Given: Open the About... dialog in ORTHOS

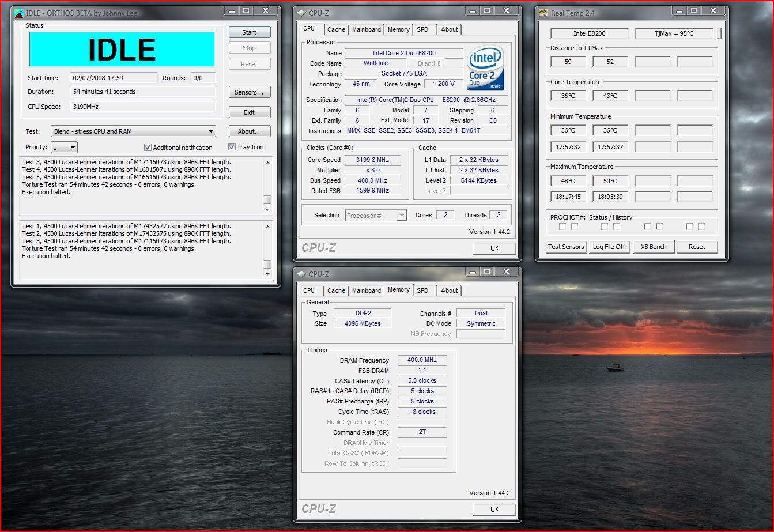Looking at the screenshot, I should point(250,131).
